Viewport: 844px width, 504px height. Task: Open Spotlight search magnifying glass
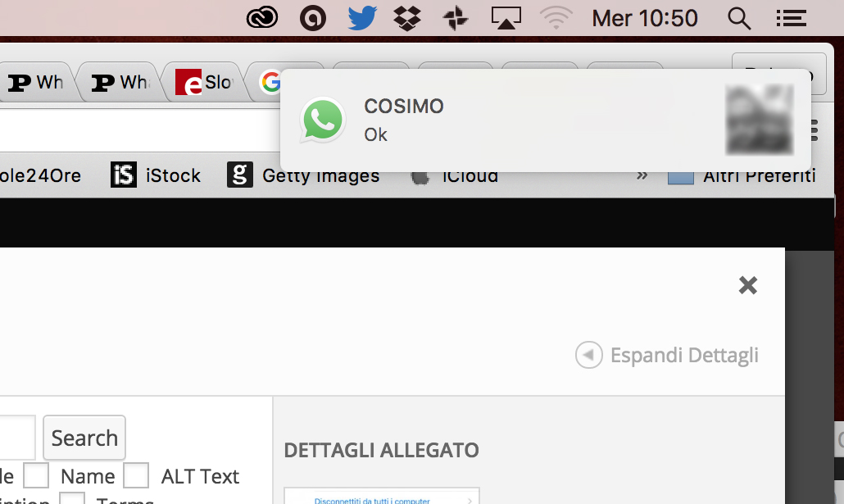739,18
